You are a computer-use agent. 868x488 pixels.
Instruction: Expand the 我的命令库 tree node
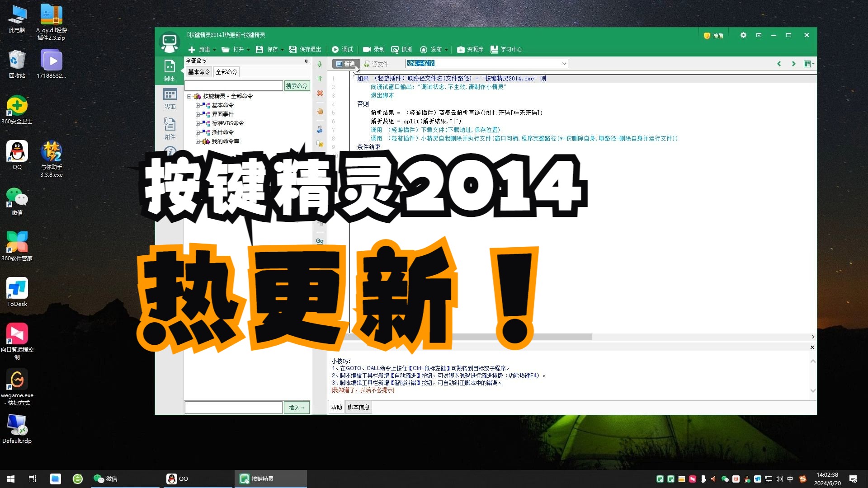pyautogui.click(x=198, y=141)
